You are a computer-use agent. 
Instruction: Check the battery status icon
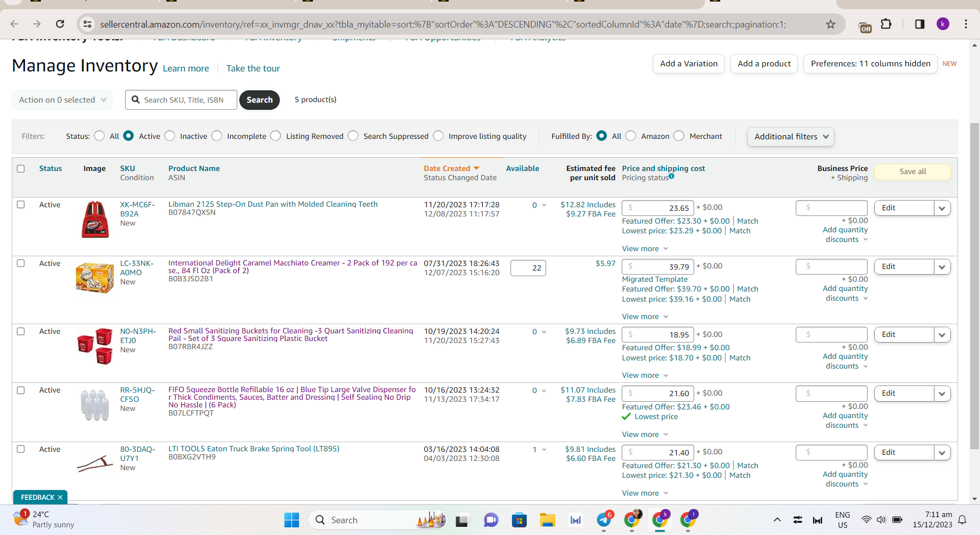897,520
